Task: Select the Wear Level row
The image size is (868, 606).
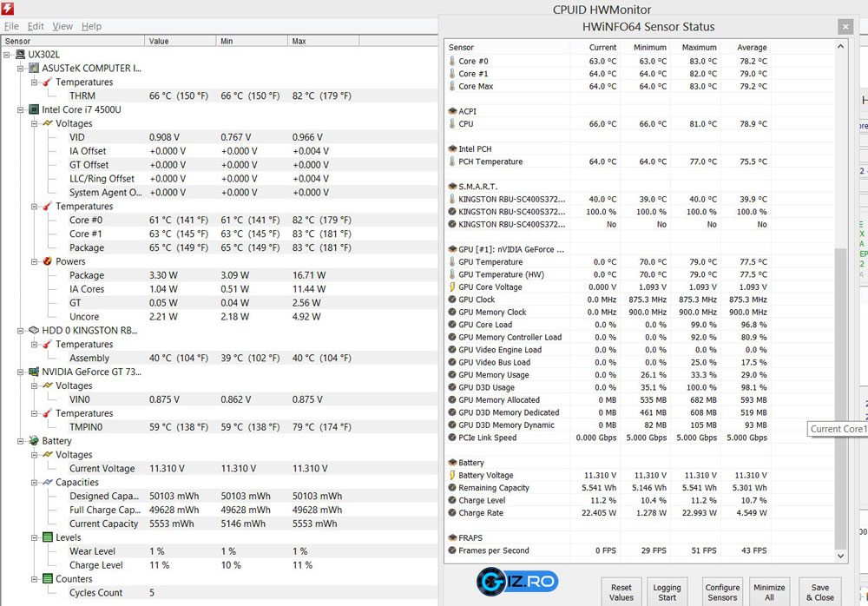Action: [x=220, y=551]
